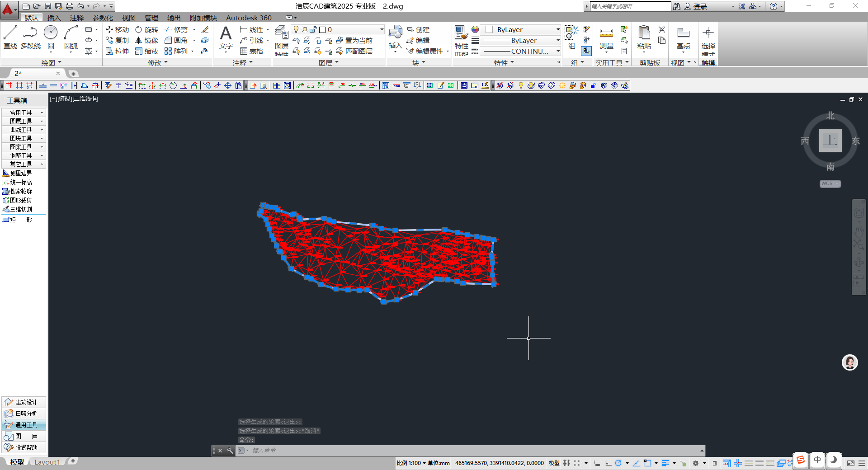Open the ByLayer lineweight dropdown

click(x=558, y=40)
